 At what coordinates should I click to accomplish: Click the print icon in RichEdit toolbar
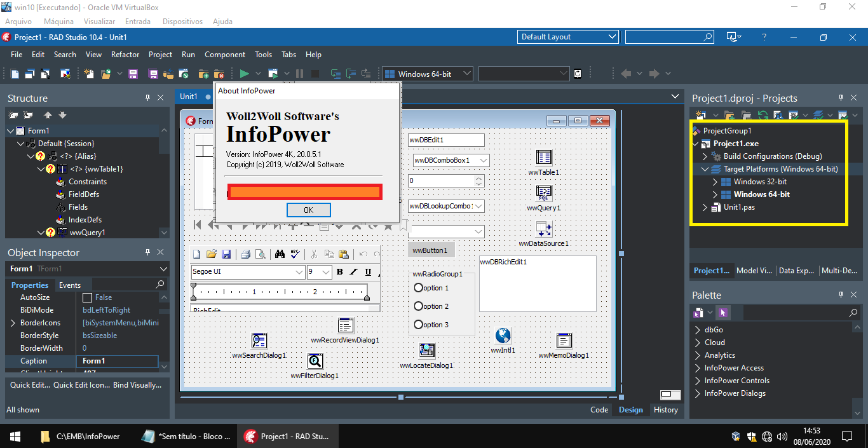tap(245, 254)
